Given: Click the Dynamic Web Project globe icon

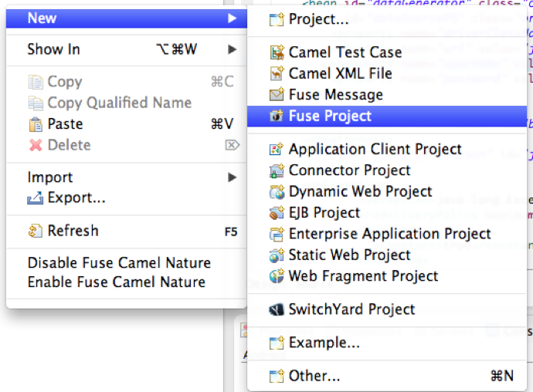Looking at the screenshot, I should coord(277,192).
